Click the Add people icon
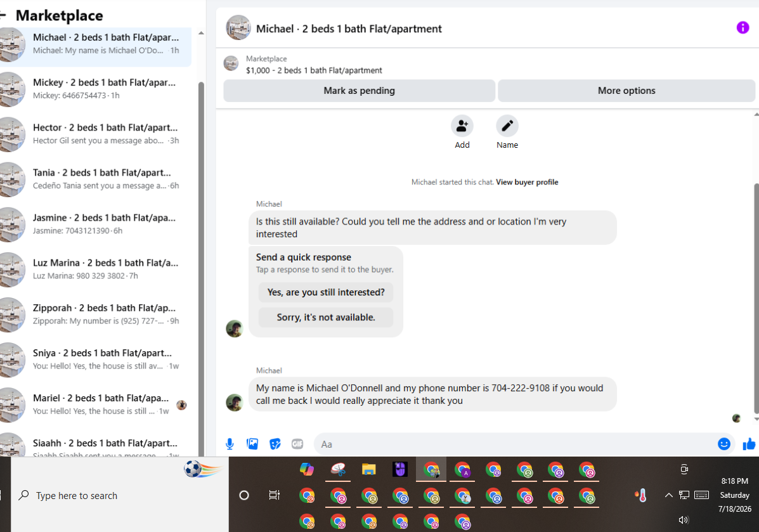759x532 pixels. coord(462,126)
